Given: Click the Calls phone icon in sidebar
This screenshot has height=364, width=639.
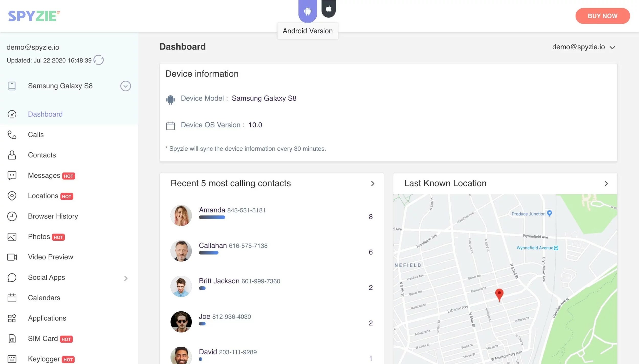Looking at the screenshot, I should pos(12,135).
